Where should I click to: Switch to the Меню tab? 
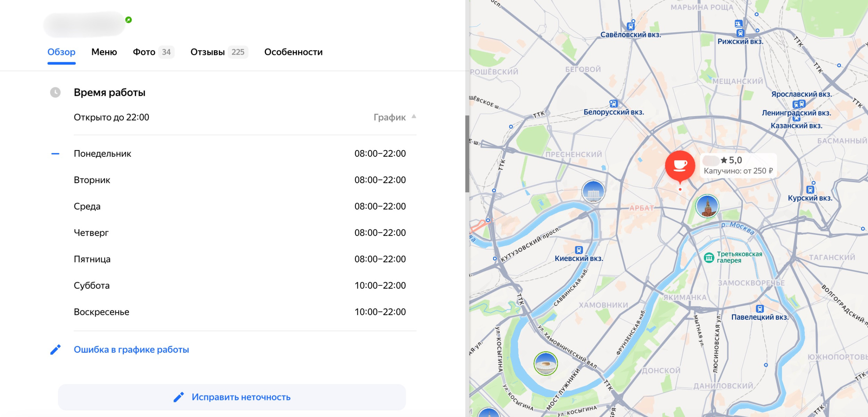point(104,52)
